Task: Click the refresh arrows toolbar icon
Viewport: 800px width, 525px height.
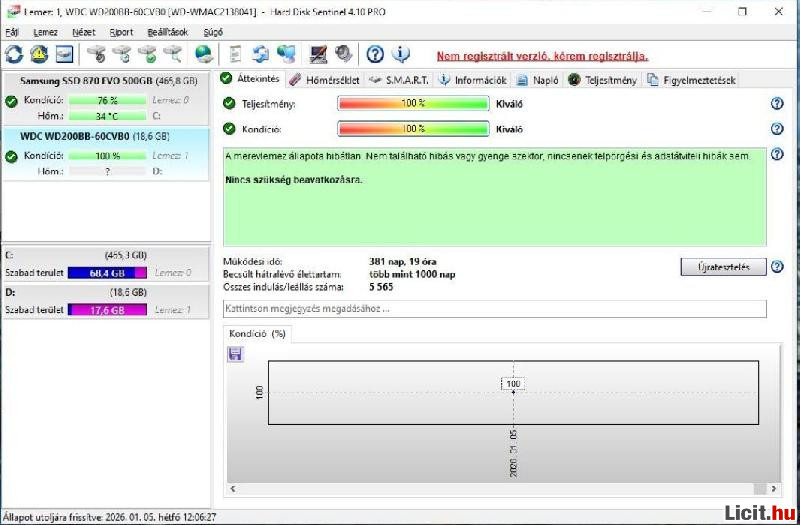Action: point(15,54)
